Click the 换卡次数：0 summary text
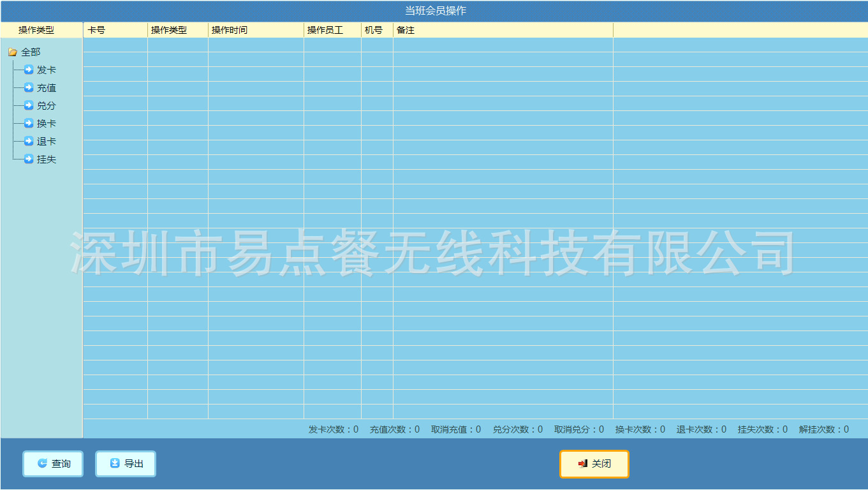 pos(640,429)
